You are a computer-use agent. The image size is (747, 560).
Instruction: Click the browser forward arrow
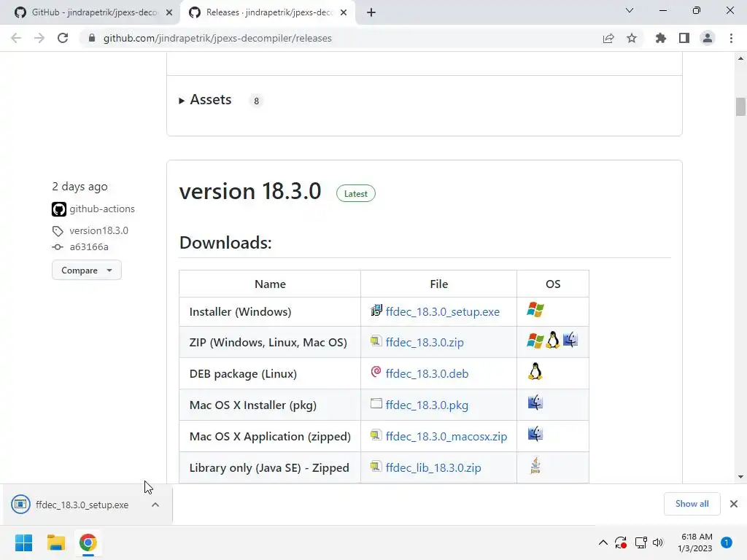[x=39, y=38]
